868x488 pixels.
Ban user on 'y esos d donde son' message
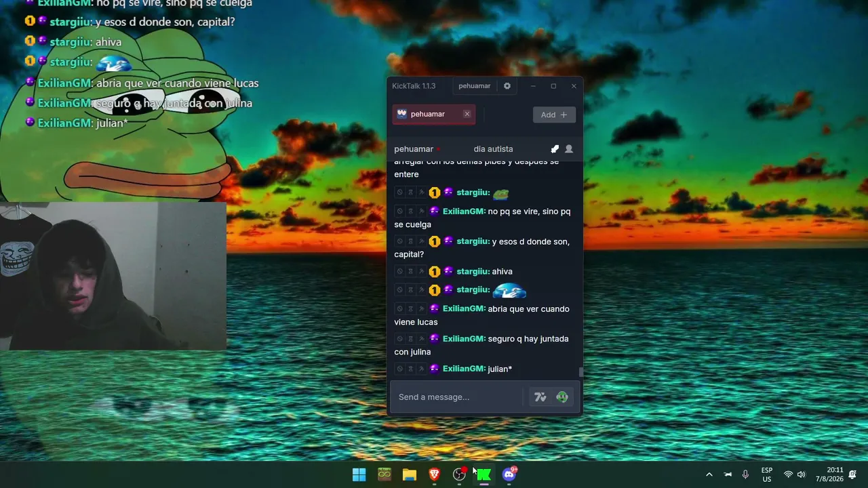coord(399,241)
